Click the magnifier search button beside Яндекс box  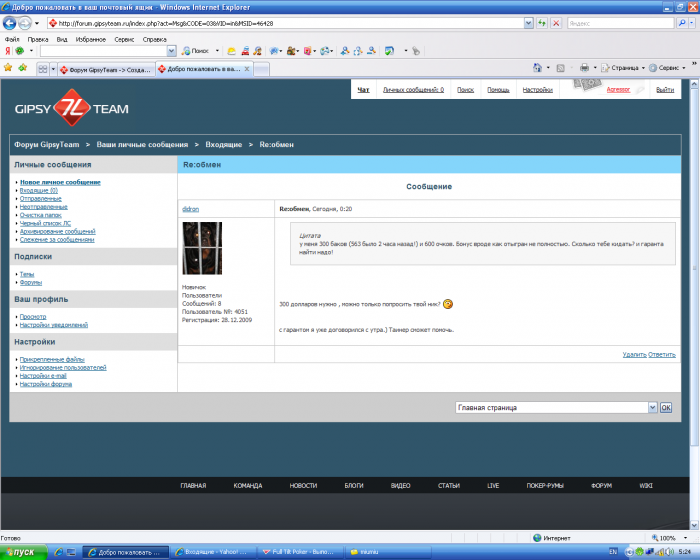point(682,23)
